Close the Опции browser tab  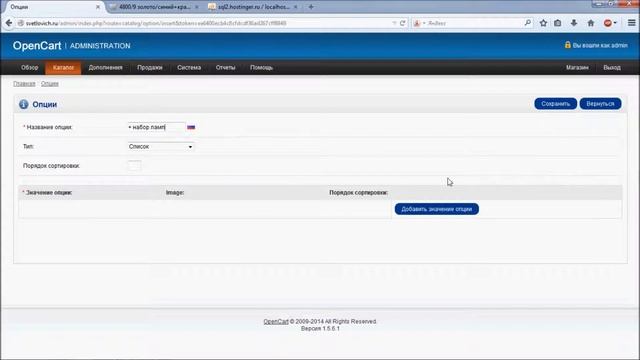[x=98, y=7]
